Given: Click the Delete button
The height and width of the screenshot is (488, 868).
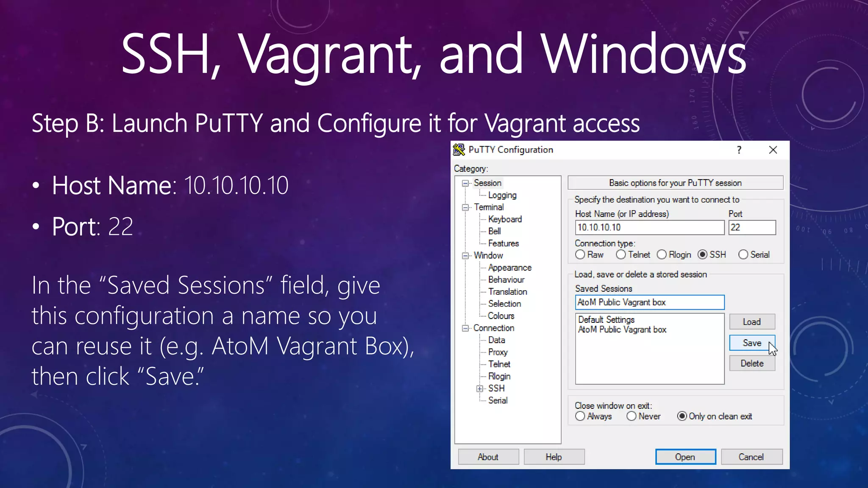Looking at the screenshot, I should click(752, 363).
